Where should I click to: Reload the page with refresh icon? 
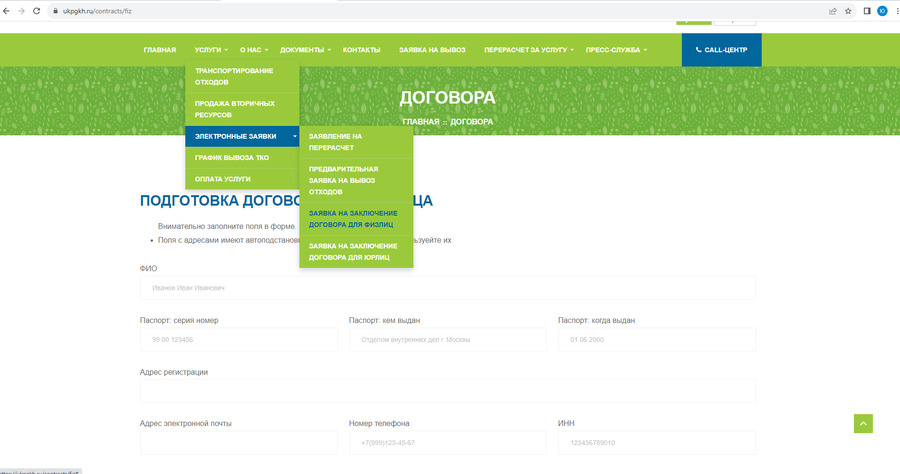[36, 11]
